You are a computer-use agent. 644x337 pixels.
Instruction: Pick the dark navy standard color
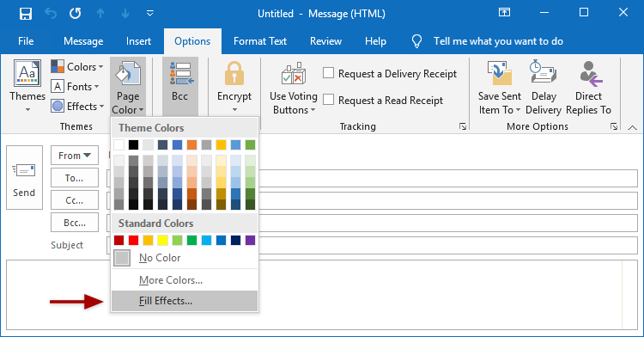point(236,240)
